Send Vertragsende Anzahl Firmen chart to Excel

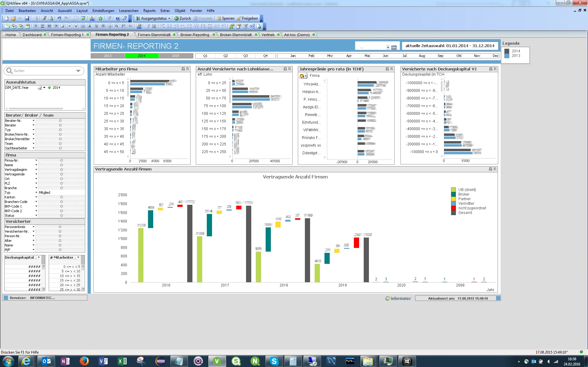pos(495,169)
